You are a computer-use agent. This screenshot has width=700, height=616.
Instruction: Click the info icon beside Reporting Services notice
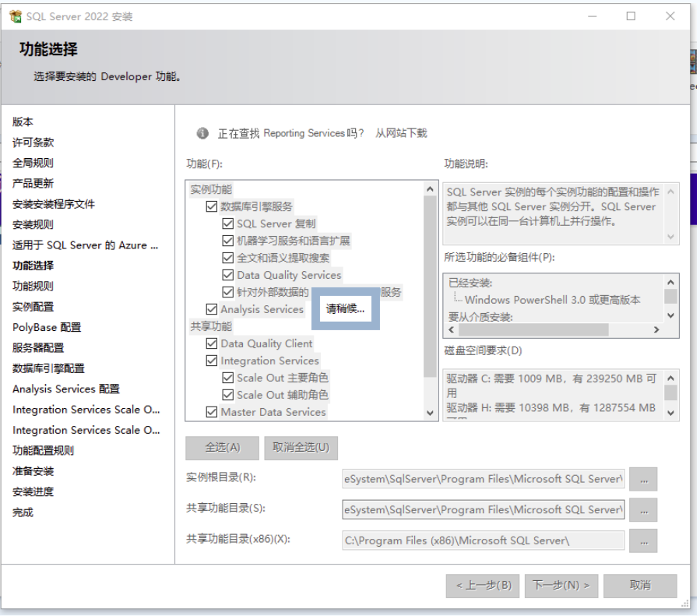(x=202, y=133)
